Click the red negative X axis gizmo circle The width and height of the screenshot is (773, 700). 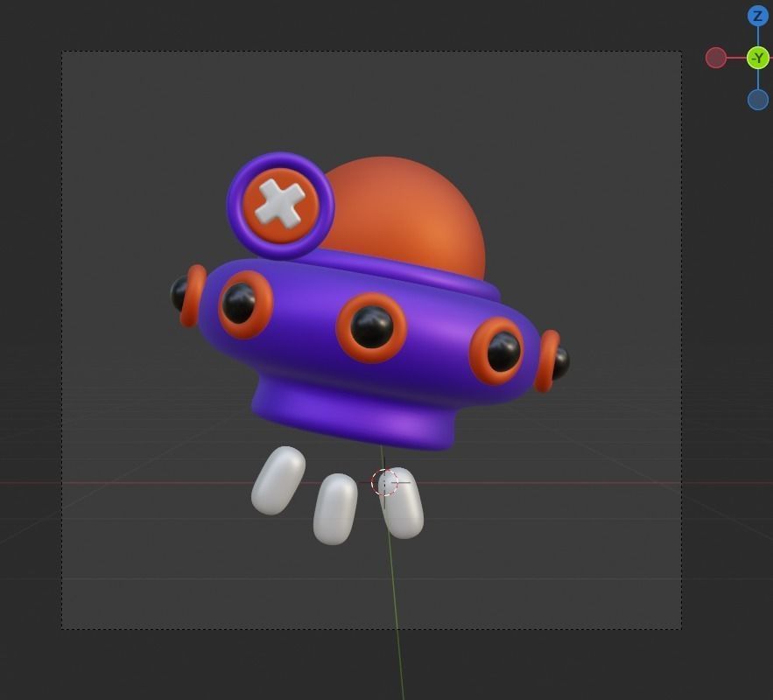point(716,58)
